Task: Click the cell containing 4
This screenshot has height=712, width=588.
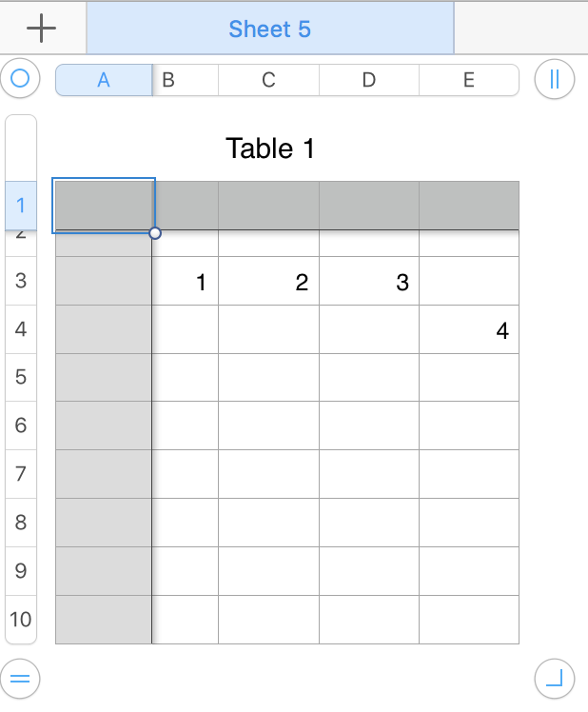Action: [469, 330]
